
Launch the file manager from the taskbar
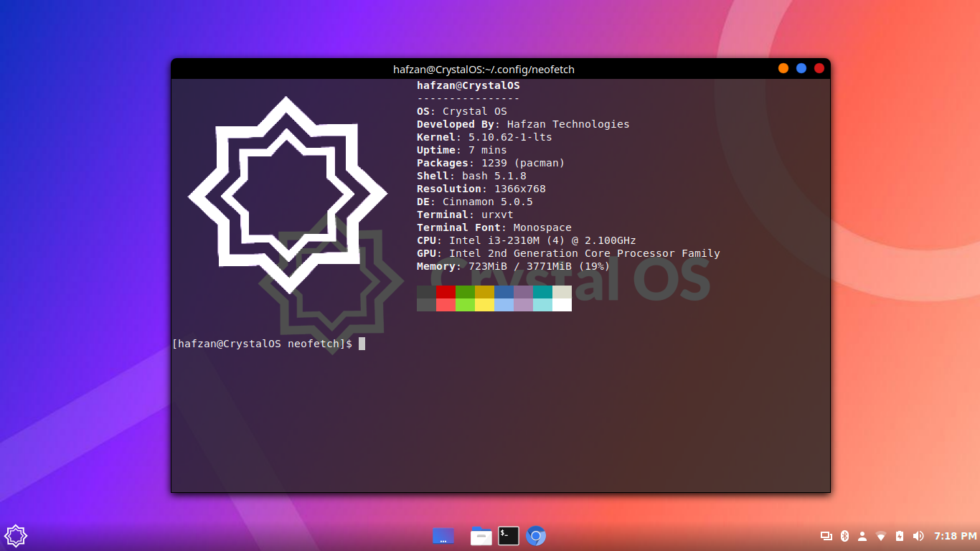tap(481, 536)
